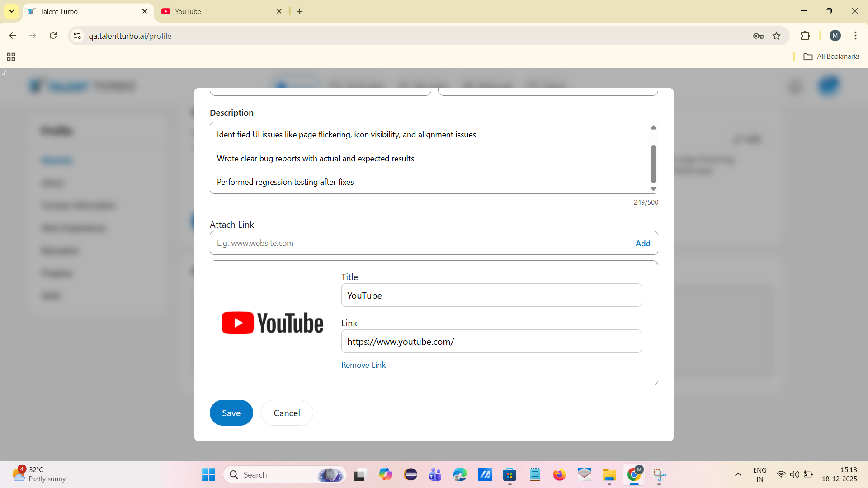
Task: Open Microsoft Store from the taskbar
Action: (x=509, y=474)
